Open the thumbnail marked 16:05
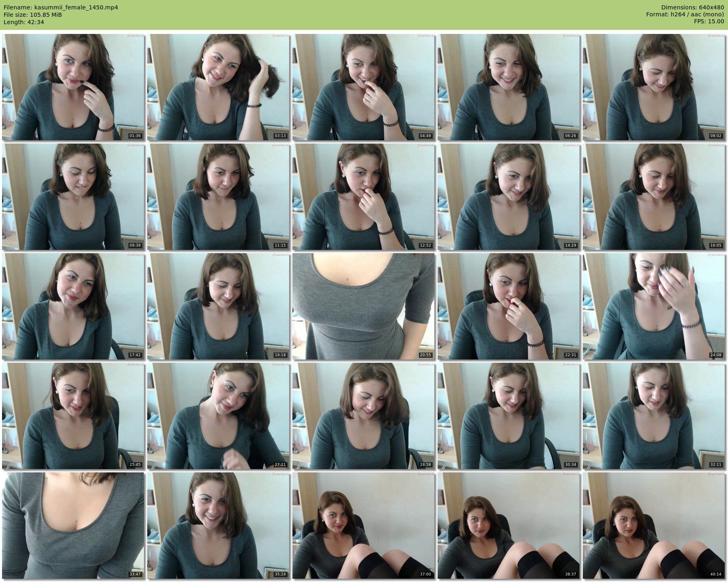 coord(654,197)
